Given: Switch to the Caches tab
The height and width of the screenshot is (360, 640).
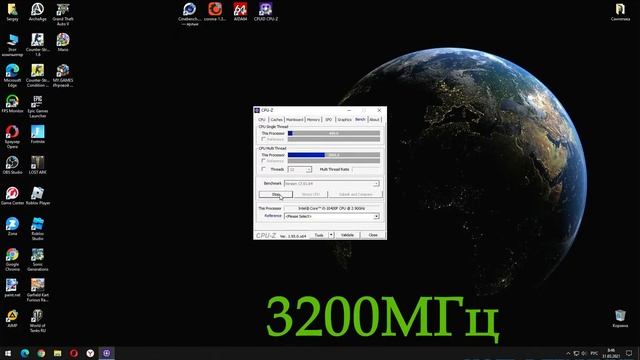Looking at the screenshot, I should coord(276,120).
